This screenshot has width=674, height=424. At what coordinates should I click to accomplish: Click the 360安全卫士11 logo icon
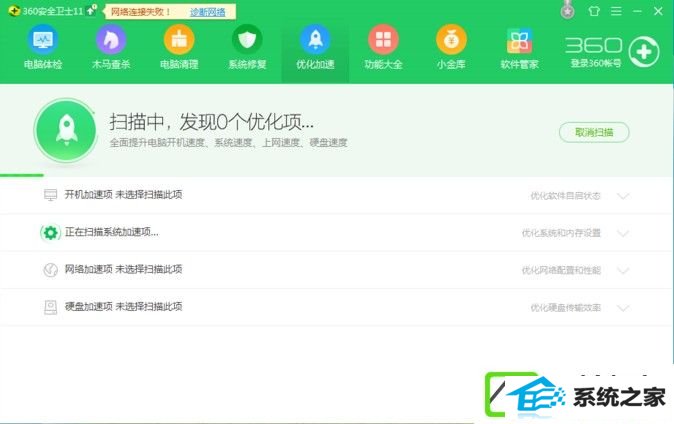pos(14,11)
